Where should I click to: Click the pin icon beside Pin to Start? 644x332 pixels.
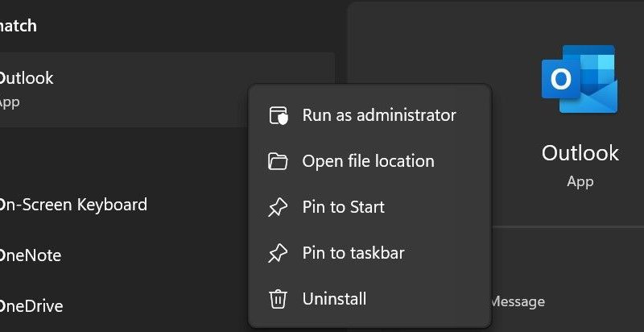[x=278, y=207]
